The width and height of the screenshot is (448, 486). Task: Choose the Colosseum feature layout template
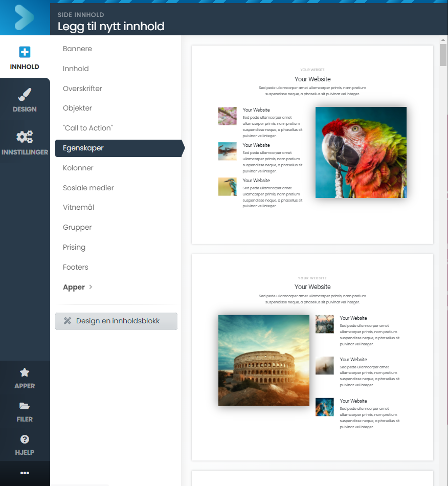pyautogui.click(x=312, y=357)
